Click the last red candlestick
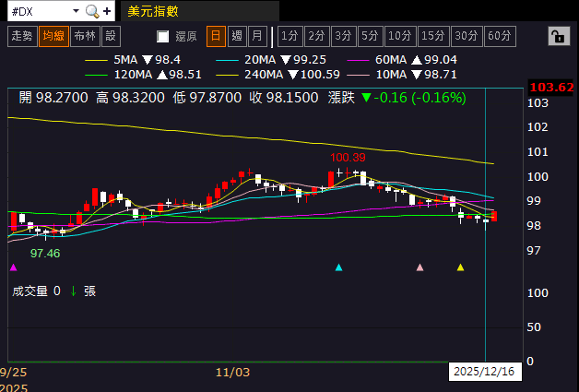Viewport: 579px width, 392px height. 494,216
